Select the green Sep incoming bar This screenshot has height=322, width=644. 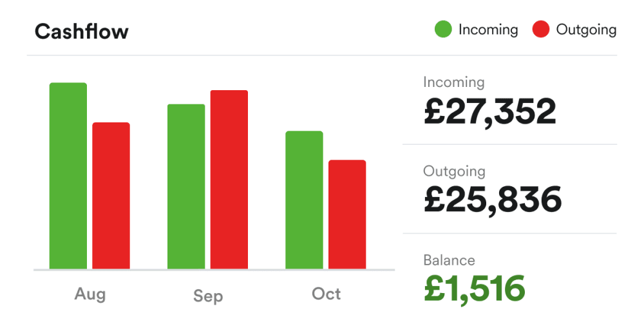pos(186,187)
